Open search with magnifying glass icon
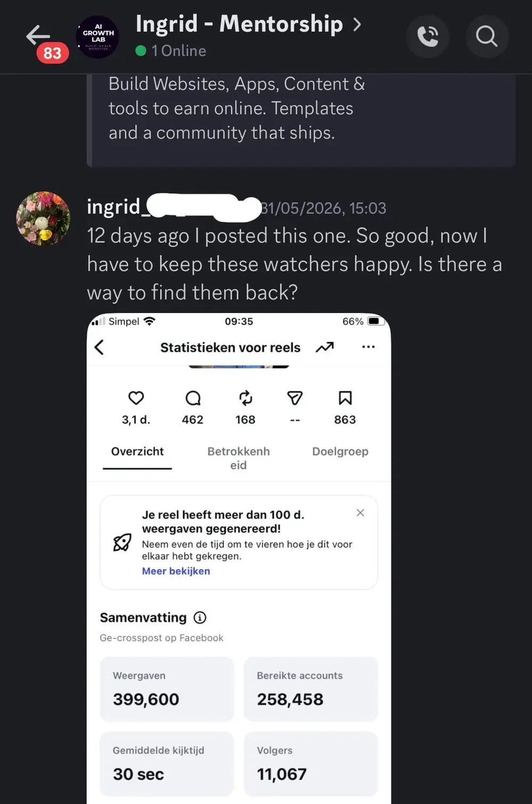Image resolution: width=532 pixels, height=804 pixels. 487,36
